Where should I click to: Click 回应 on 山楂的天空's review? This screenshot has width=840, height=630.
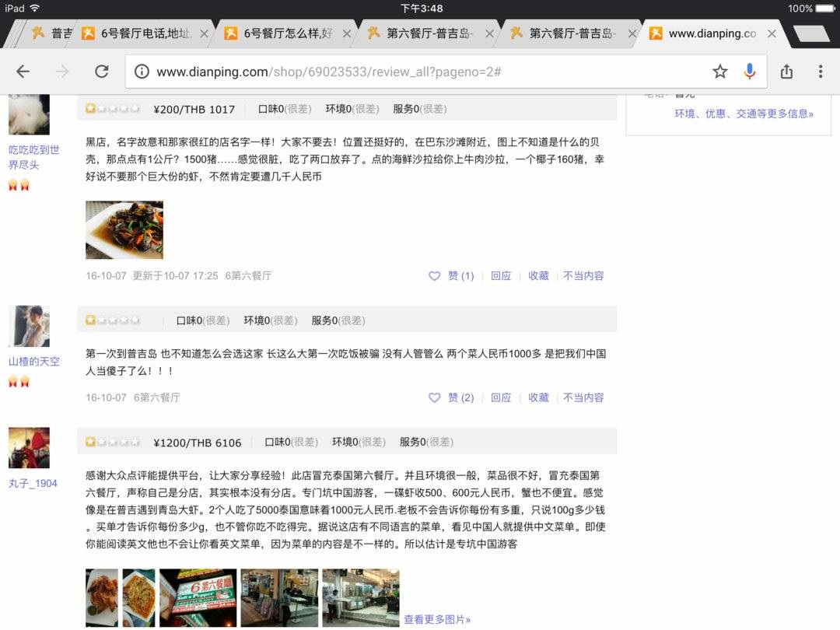pyautogui.click(x=501, y=397)
